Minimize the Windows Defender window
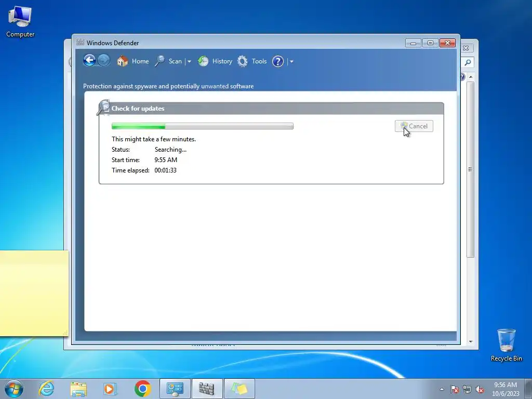532x399 pixels. coord(413,43)
